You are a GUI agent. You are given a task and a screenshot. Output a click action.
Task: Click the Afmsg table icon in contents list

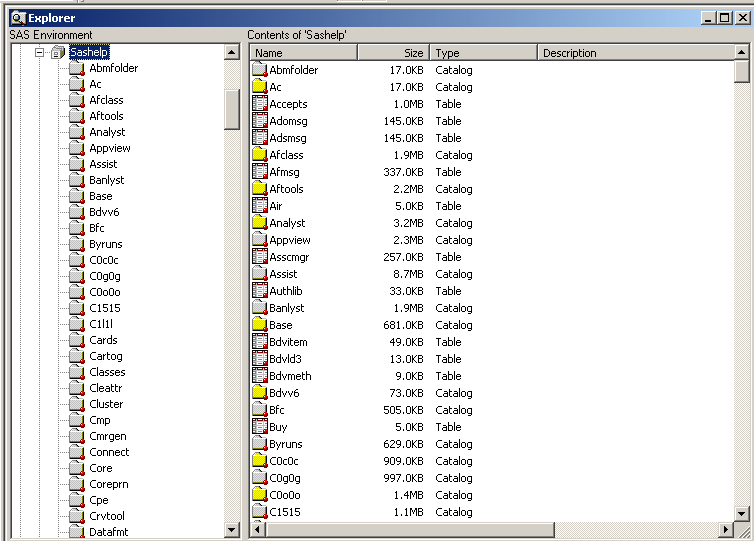coord(260,172)
